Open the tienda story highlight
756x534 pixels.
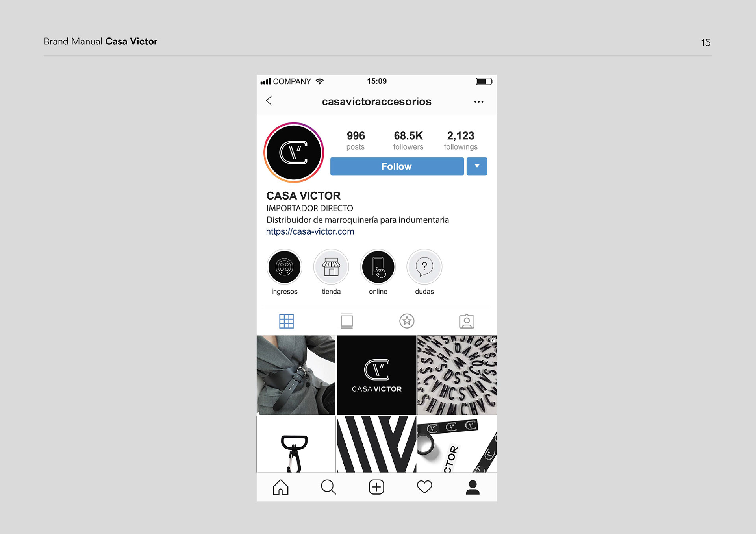tap(331, 267)
